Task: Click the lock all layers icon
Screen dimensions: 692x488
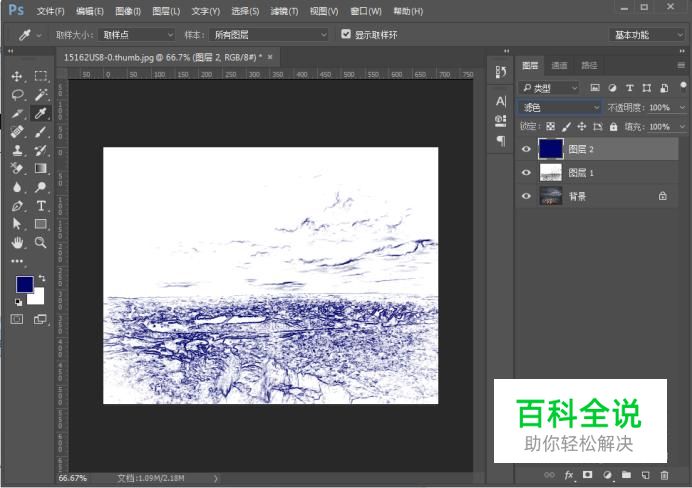Action: click(x=614, y=127)
